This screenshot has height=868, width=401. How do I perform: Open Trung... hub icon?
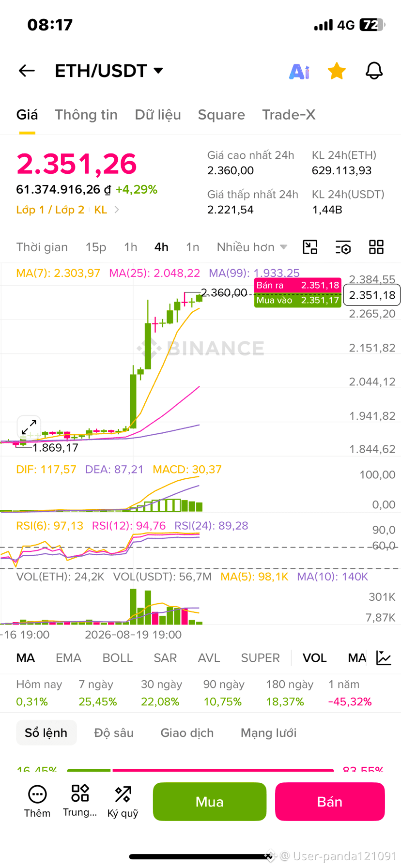click(80, 801)
